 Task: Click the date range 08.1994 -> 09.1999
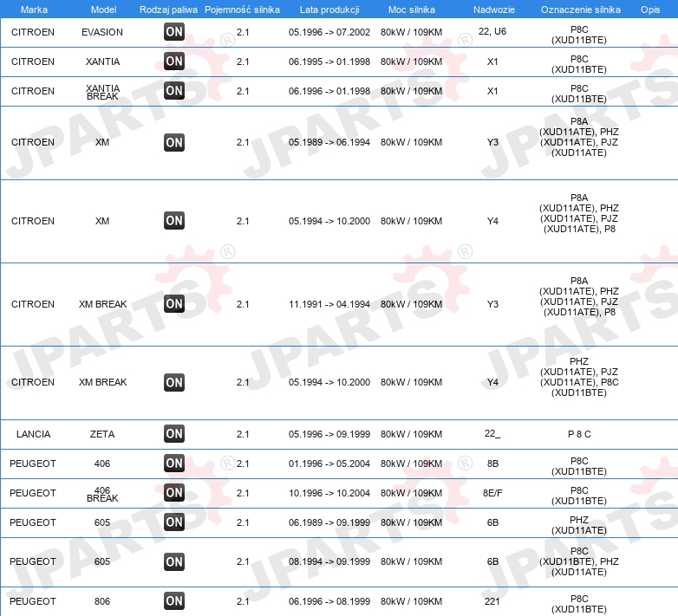tap(329, 561)
